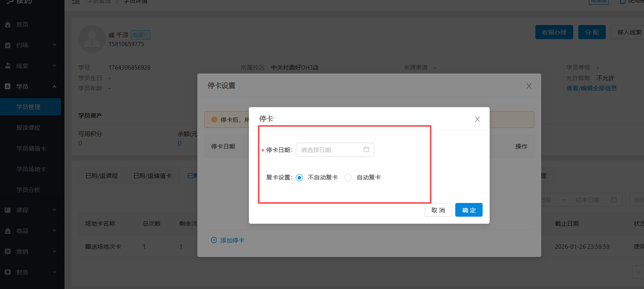Viewport: 644px width, 289px height.
Task: Open the 在读 status dropdown
Action: pos(141,35)
